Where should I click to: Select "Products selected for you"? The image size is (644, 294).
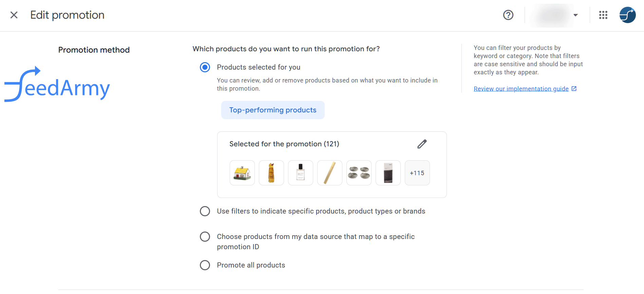[205, 67]
